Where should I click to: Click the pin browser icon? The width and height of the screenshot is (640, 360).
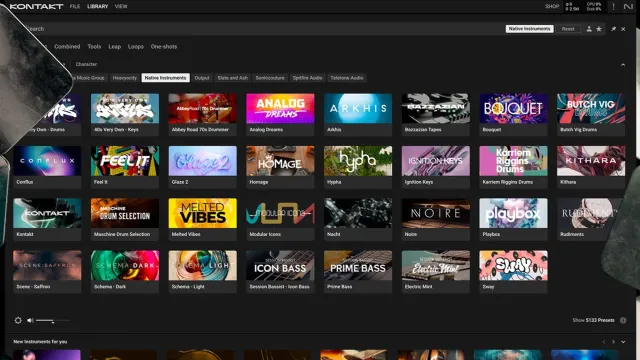point(613,29)
